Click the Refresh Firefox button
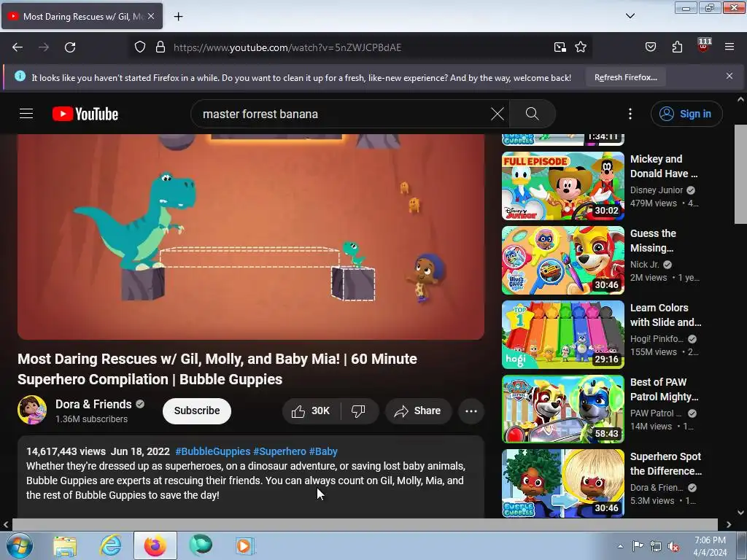The image size is (747, 560). 625,77
